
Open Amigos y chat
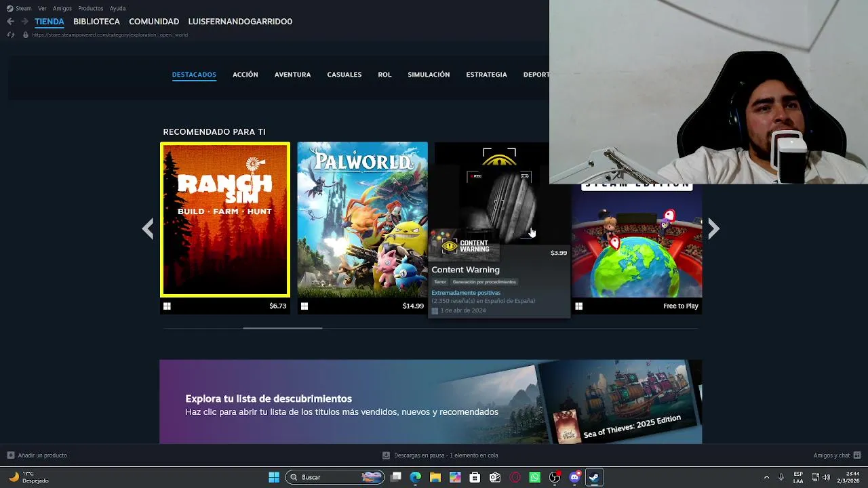pos(837,455)
